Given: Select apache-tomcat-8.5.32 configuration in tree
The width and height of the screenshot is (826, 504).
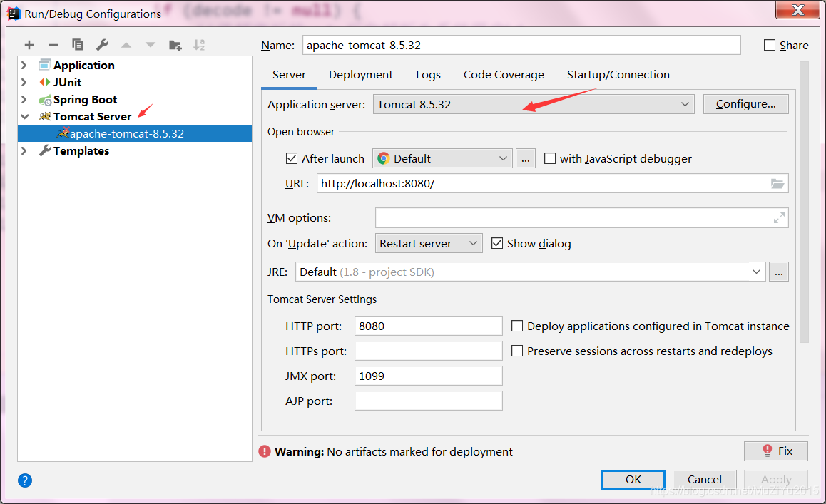Looking at the screenshot, I should click(x=135, y=134).
